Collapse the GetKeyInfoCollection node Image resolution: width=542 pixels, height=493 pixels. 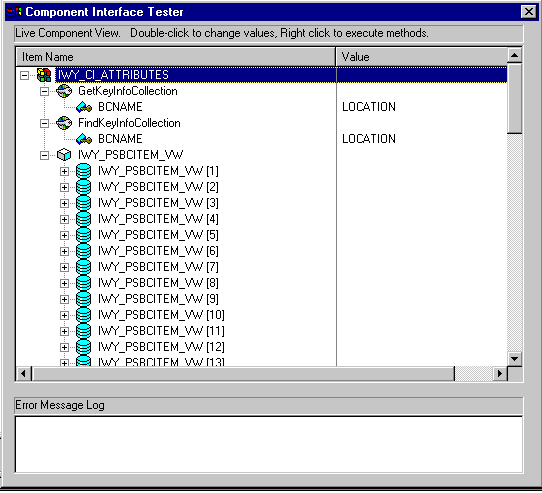pyautogui.click(x=44, y=91)
